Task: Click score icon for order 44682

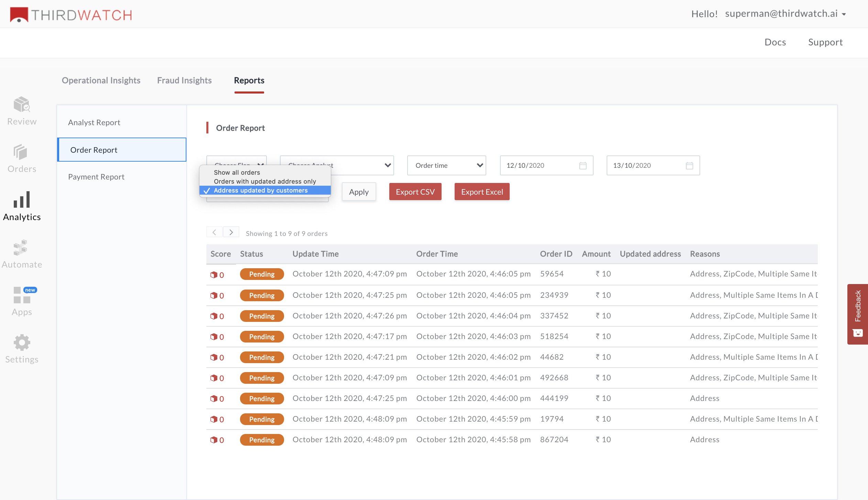Action: pos(214,357)
